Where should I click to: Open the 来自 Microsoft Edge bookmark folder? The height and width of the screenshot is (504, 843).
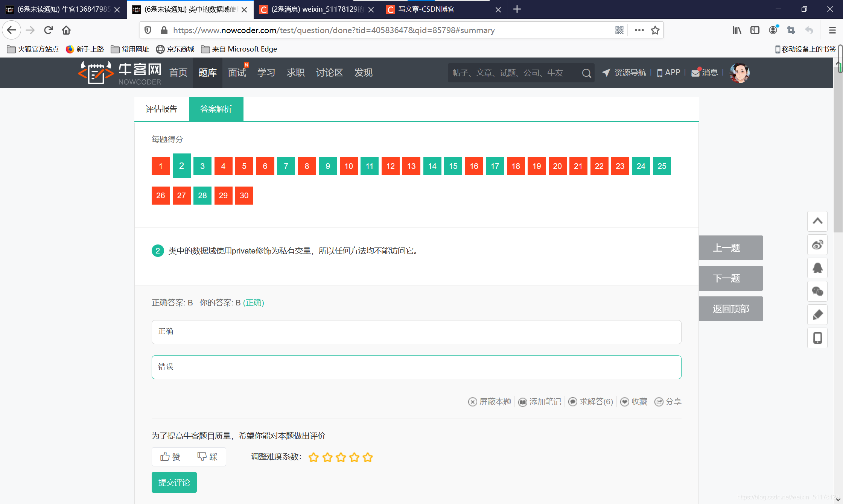tap(239, 49)
